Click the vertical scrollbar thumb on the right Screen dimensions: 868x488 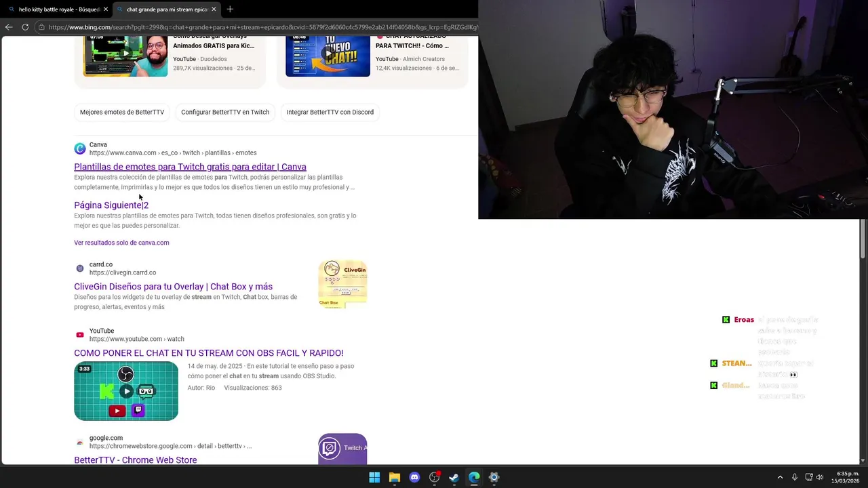(863, 240)
